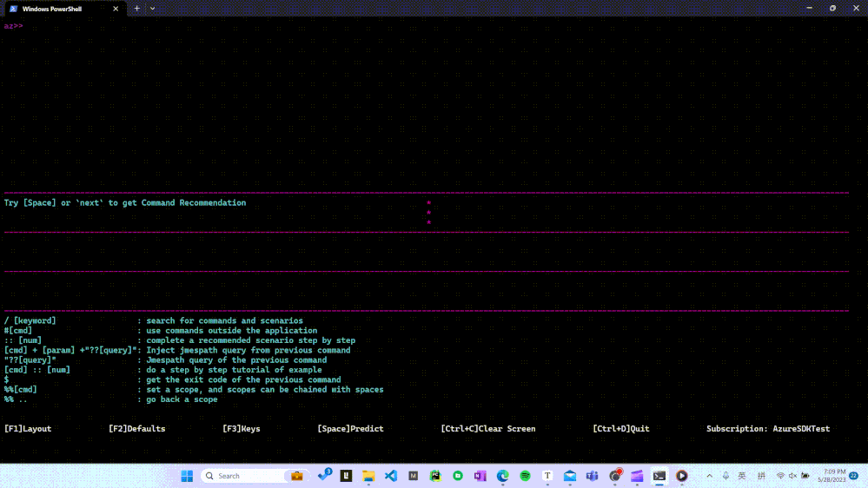Open a new terminal tab with plus button
This screenshot has width=868, height=488.
tap(136, 9)
